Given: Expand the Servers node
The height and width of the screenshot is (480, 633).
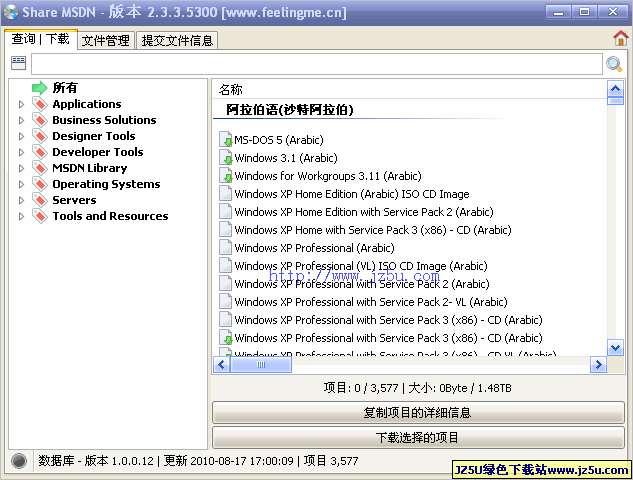Looking at the screenshot, I should click(x=21, y=200).
